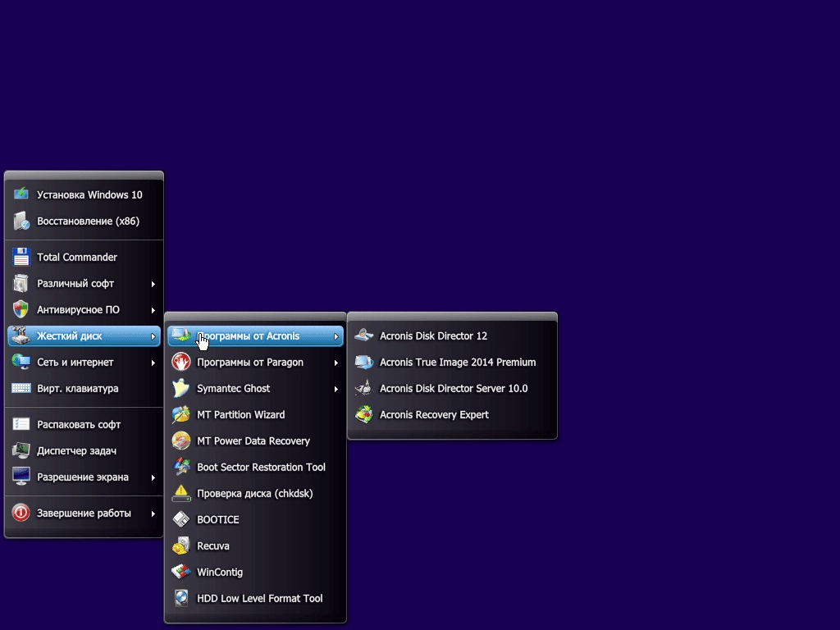
Task: Select Восстановление (x86) entry
Action: [x=84, y=221]
